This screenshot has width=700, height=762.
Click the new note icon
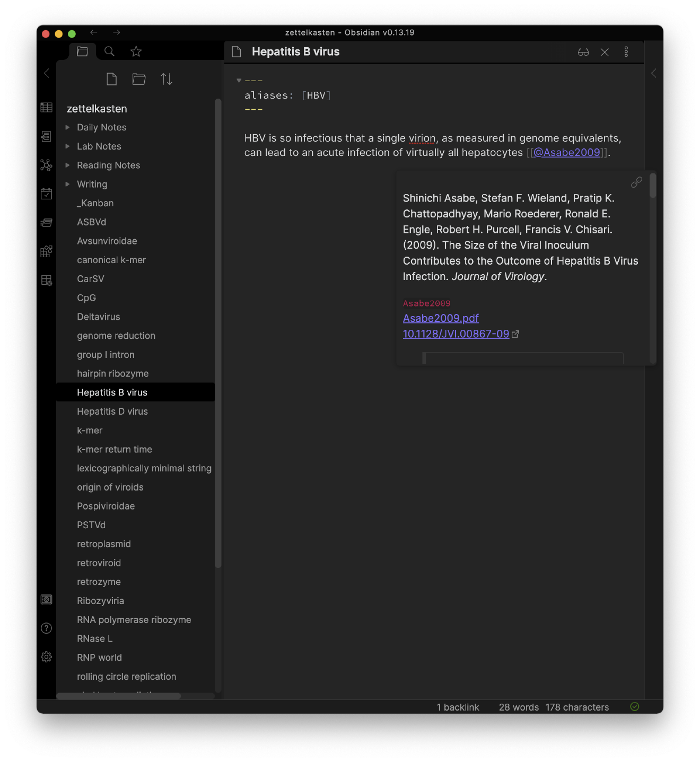click(111, 79)
